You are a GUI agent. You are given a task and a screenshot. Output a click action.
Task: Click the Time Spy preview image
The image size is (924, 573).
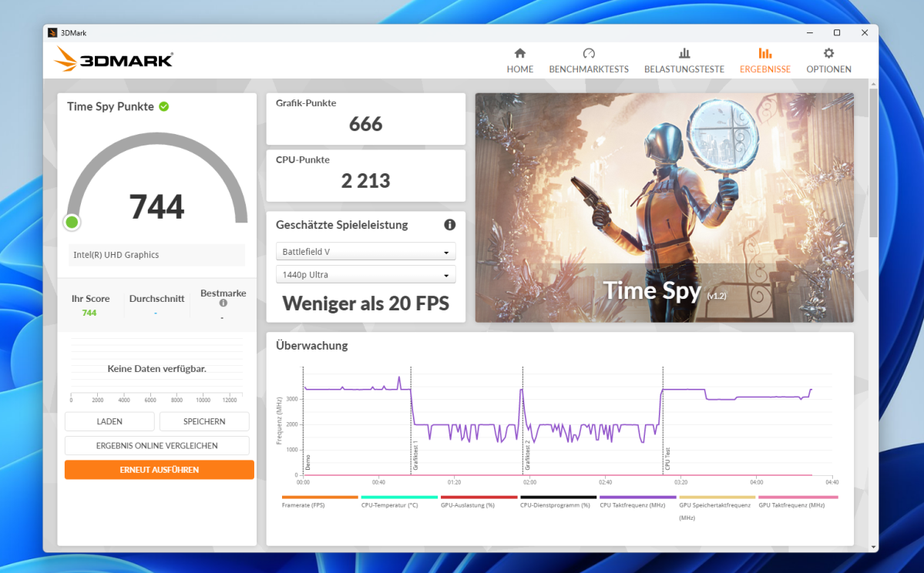pos(664,207)
